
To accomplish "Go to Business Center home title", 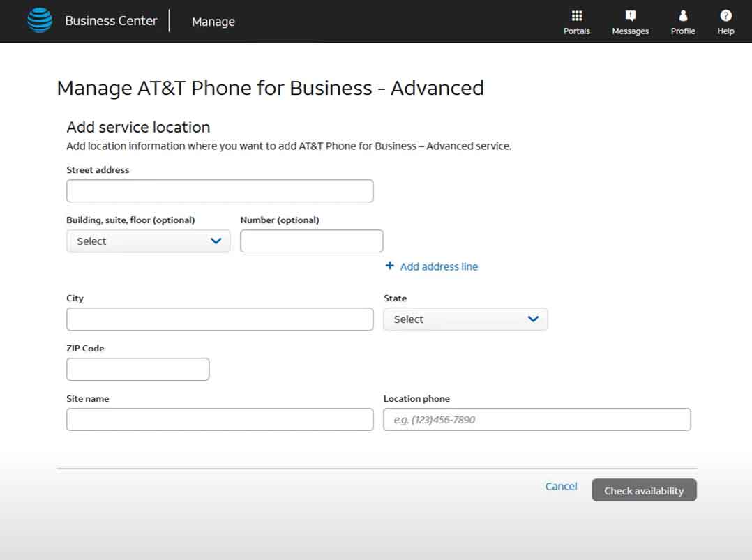I will (112, 21).
